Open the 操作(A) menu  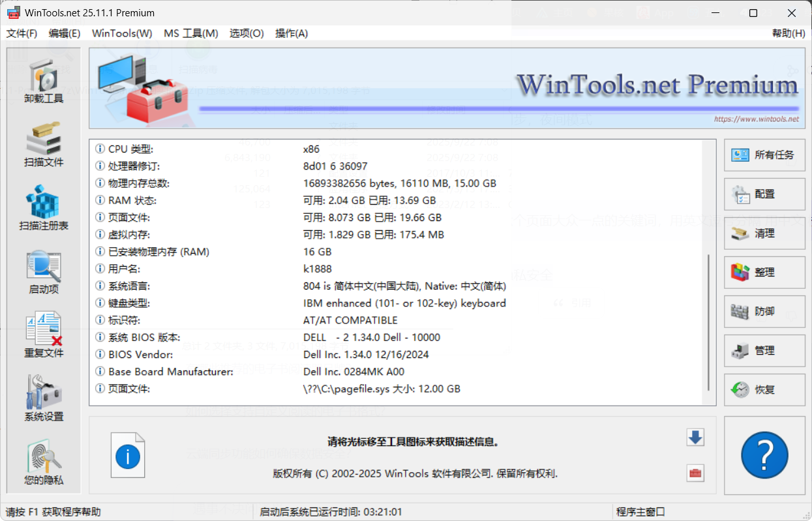pyautogui.click(x=292, y=33)
